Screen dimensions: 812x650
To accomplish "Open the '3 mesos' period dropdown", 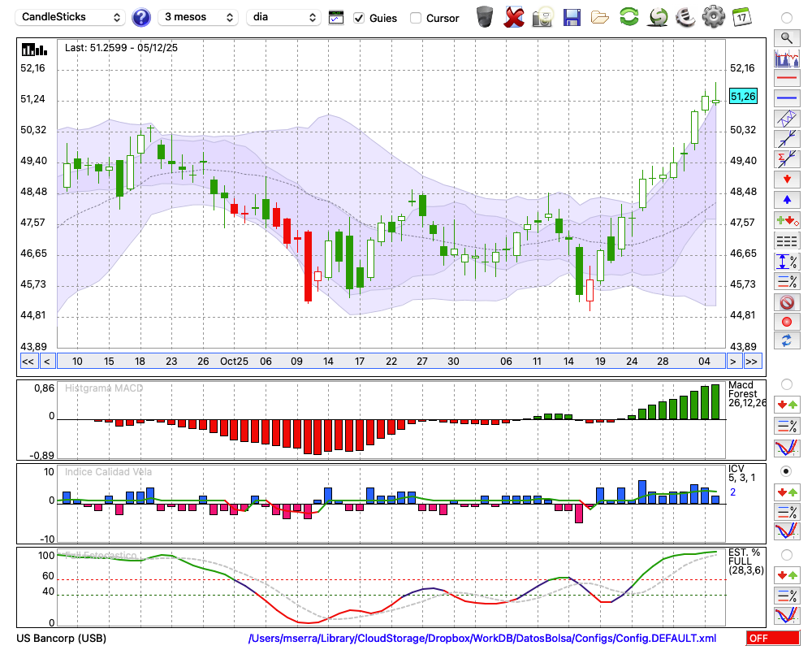I will (x=199, y=17).
